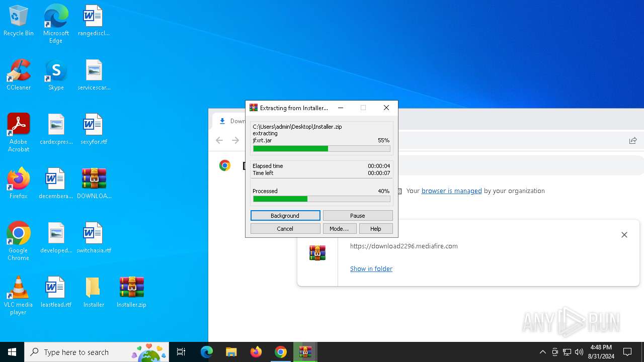The image size is (644, 362).
Task: Select the servicescar... image file icon
Action: click(x=94, y=75)
